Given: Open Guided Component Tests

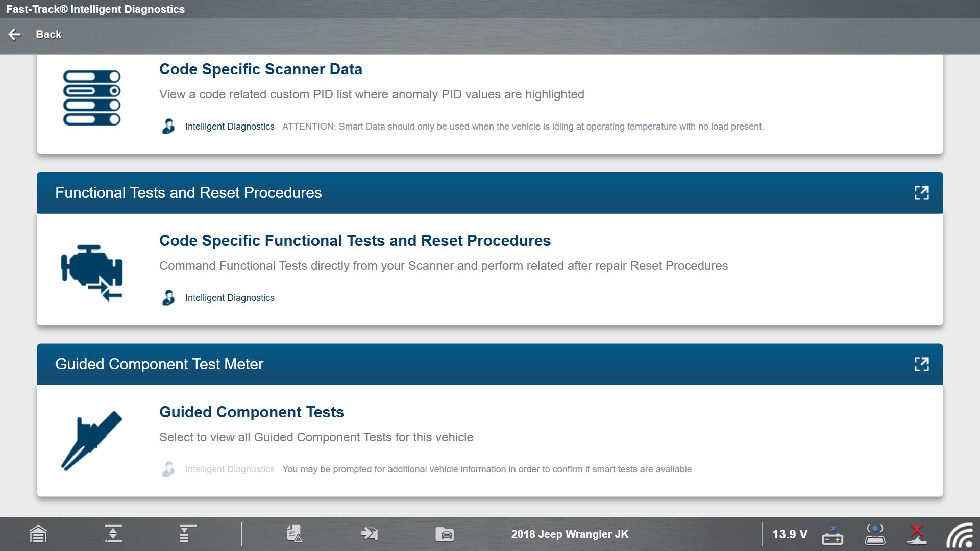Looking at the screenshot, I should [x=251, y=412].
